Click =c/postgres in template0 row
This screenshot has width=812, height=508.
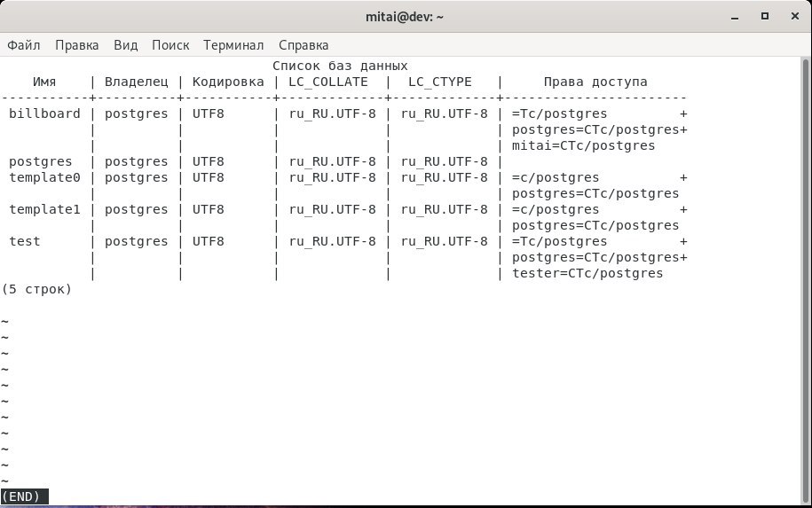(556, 177)
